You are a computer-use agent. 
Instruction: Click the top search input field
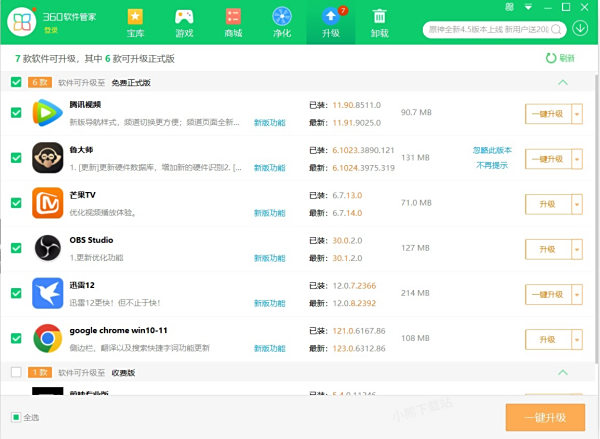point(489,29)
